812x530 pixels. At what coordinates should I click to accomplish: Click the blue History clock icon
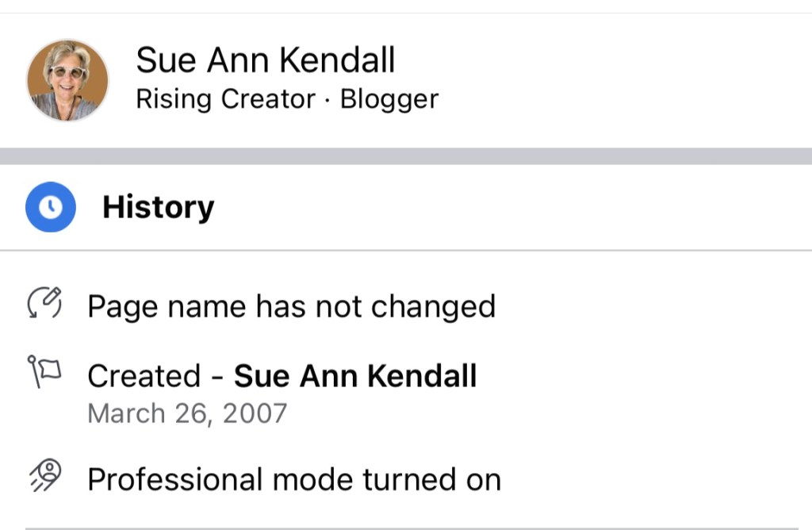51,207
